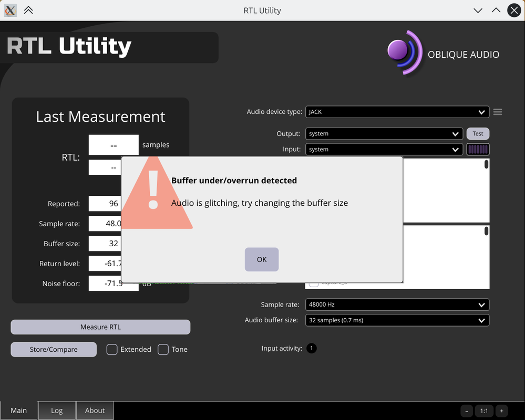The image size is (525, 420).
Task: Click the double-chevron keep-above icon in title bar
Action: point(28,10)
